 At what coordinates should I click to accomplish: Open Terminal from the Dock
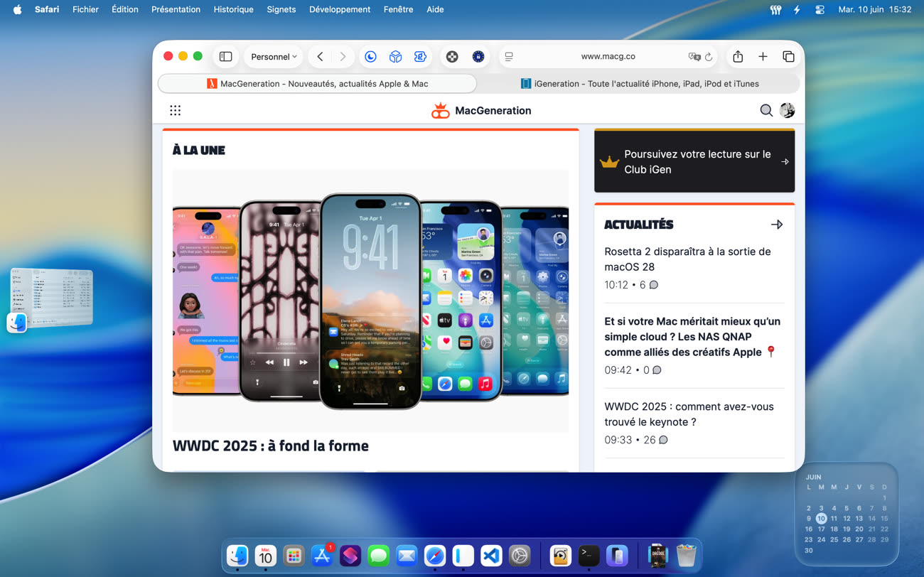[589, 556]
